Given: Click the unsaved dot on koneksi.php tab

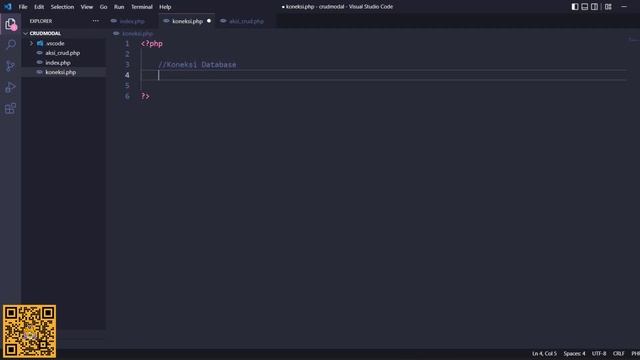Looking at the screenshot, I should pyautogui.click(x=209, y=21).
